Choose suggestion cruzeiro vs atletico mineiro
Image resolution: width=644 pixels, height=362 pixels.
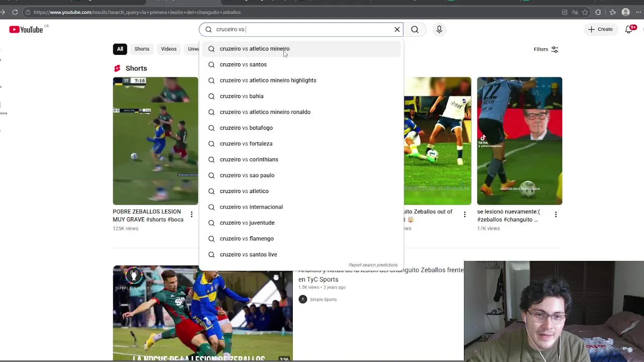301,49
